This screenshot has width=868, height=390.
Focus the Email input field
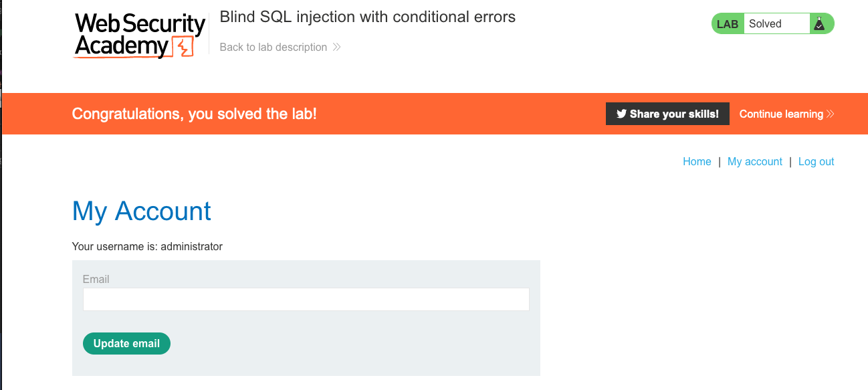[306, 299]
